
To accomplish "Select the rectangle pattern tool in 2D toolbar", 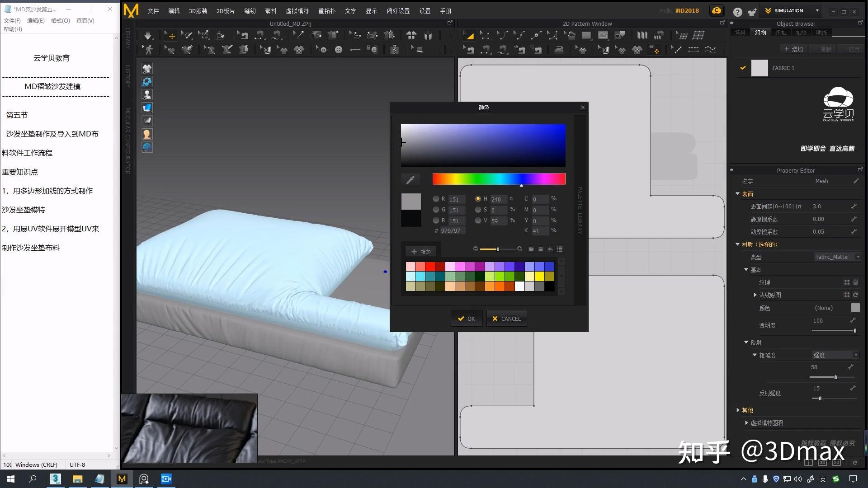I will click(x=587, y=35).
